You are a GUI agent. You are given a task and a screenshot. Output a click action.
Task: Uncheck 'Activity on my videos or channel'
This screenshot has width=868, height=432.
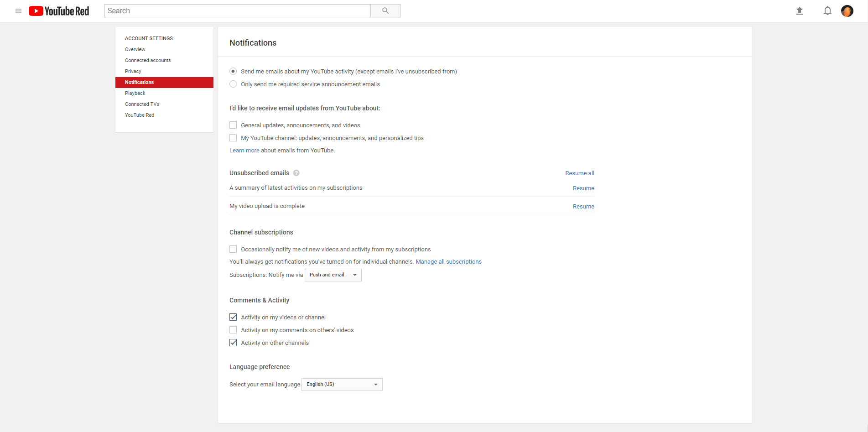233,317
